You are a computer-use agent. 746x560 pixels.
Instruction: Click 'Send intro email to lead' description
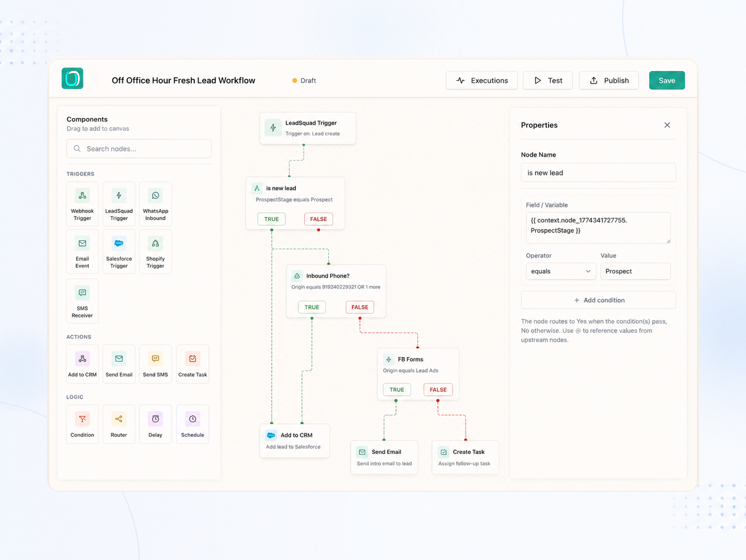[x=385, y=464]
